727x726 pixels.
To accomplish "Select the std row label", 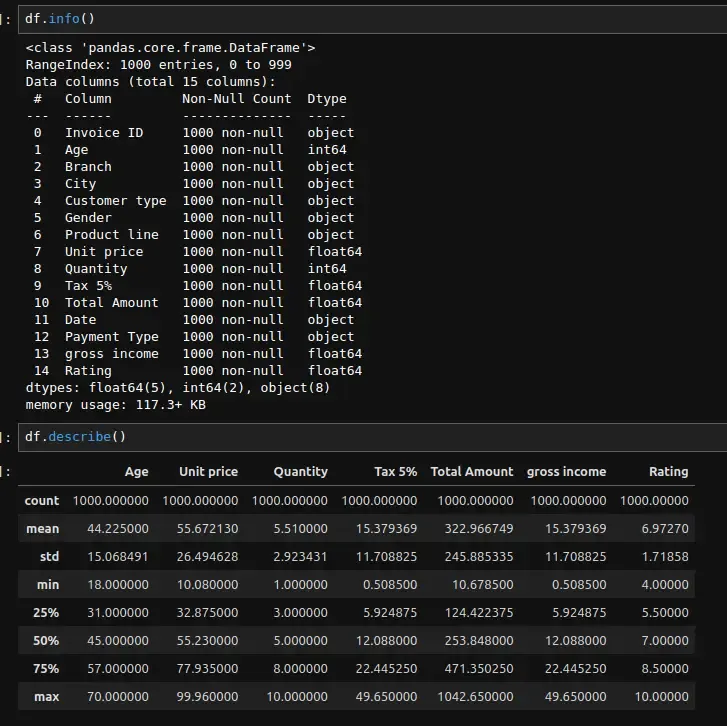I will (49, 556).
